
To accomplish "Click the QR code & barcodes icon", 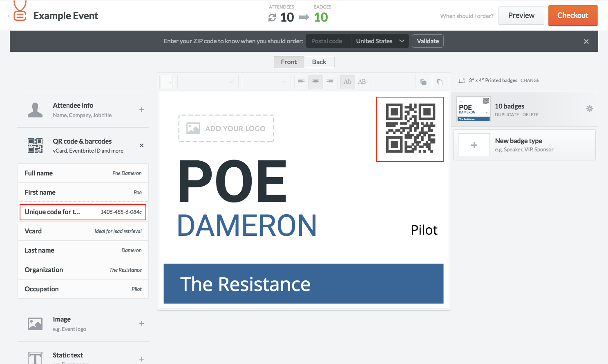I will coord(35,146).
